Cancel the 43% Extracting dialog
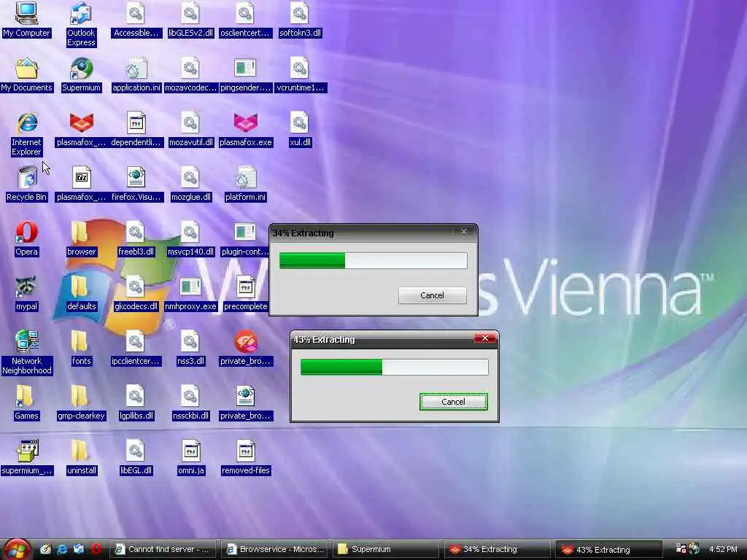This screenshot has height=560, width=747. (x=453, y=402)
